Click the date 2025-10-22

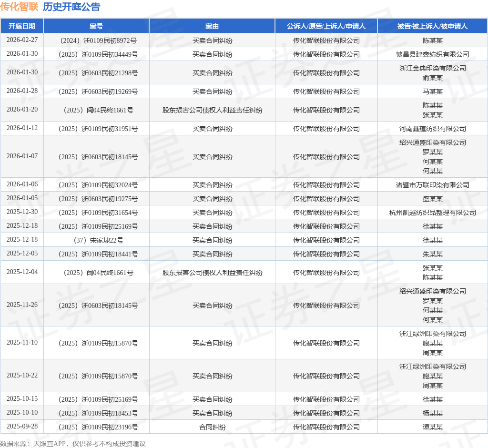click(22, 376)
